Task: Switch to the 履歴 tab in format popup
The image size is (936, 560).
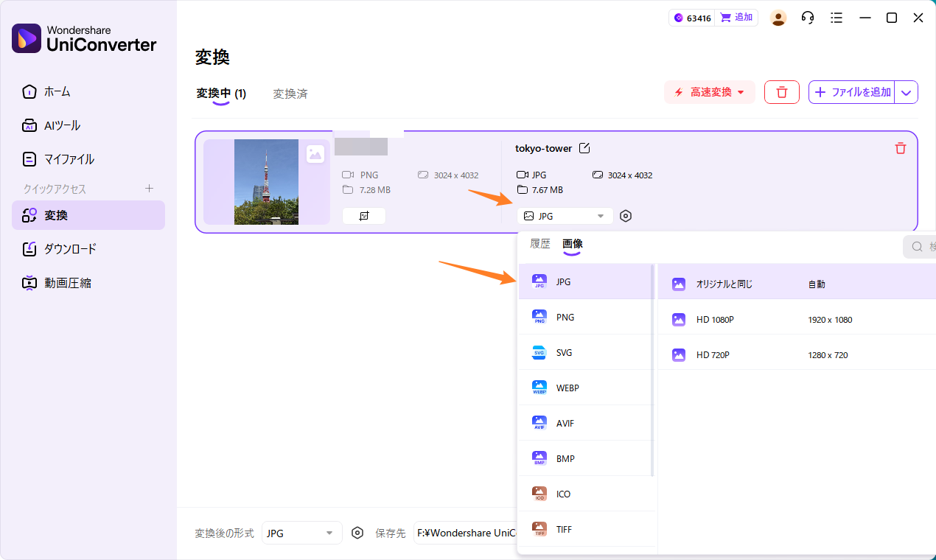Action: [x=540, y=244]
